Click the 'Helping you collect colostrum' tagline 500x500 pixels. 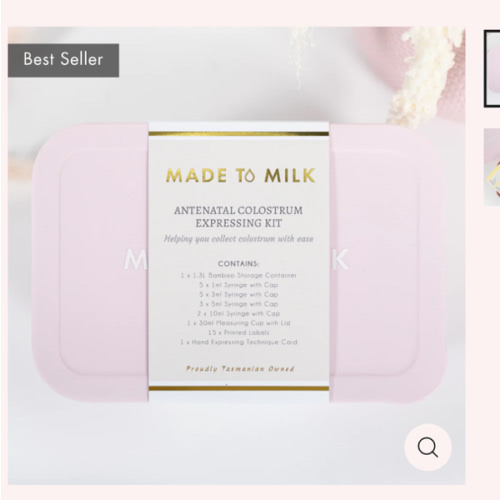[239, 239]
